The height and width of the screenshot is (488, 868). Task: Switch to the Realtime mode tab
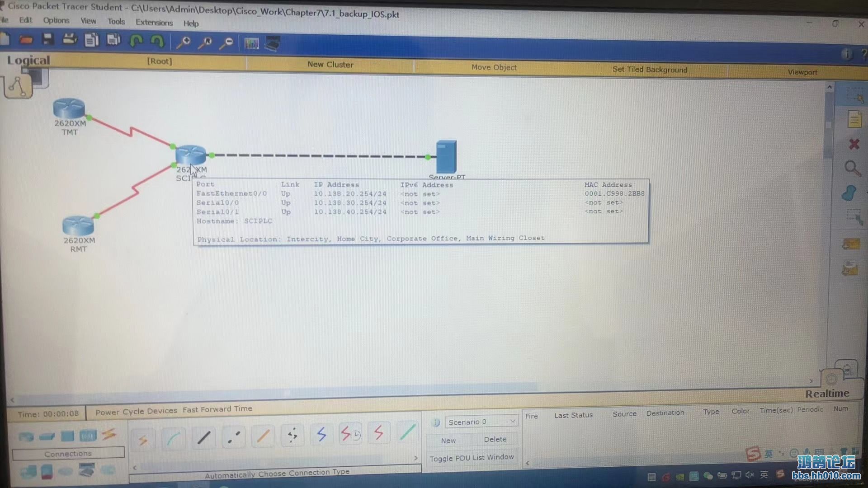point(827,393)
